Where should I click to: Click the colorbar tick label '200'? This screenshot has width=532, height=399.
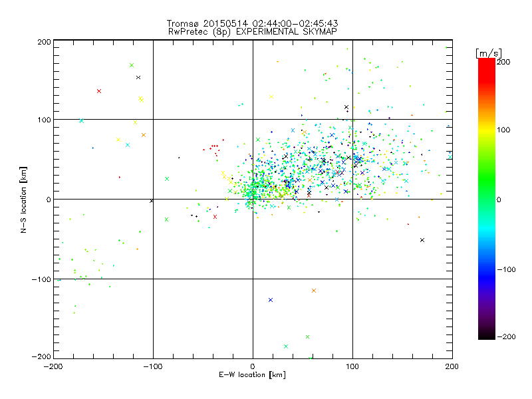pos(503,62)
